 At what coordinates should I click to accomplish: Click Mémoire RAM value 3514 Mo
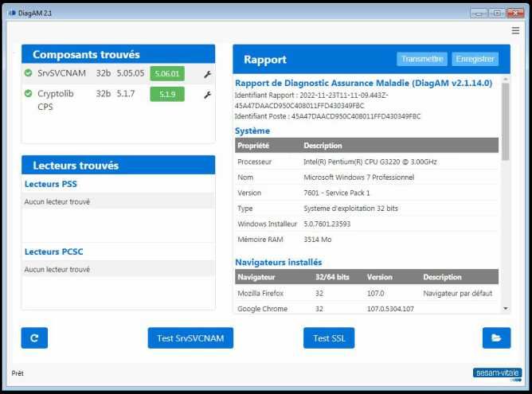click(x=317, y=240)
